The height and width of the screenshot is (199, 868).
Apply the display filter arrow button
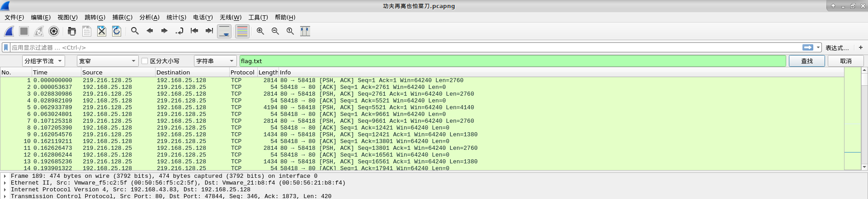tap(808, 47)
